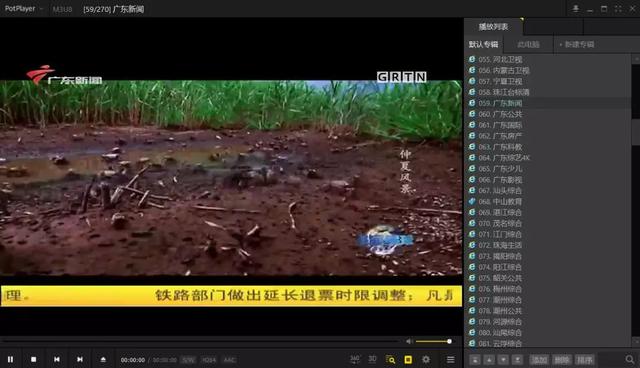Click the 排序 sort button
This screenshot has width=640, height=368.
(584, 359)
